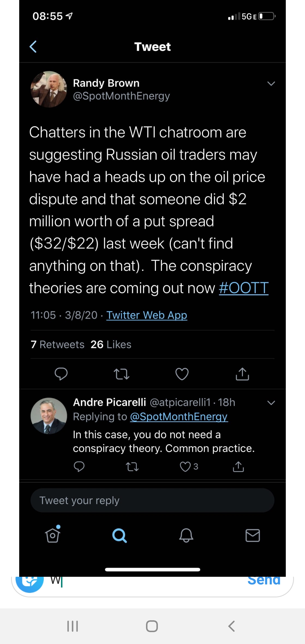
Task: Retweet Andre Picarelli's reply
Action: coord(132,467)
